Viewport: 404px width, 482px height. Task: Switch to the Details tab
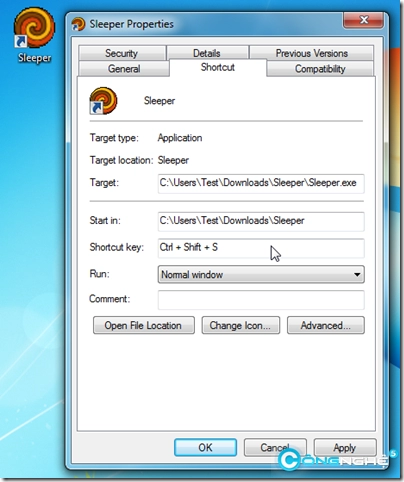point(207,53)
